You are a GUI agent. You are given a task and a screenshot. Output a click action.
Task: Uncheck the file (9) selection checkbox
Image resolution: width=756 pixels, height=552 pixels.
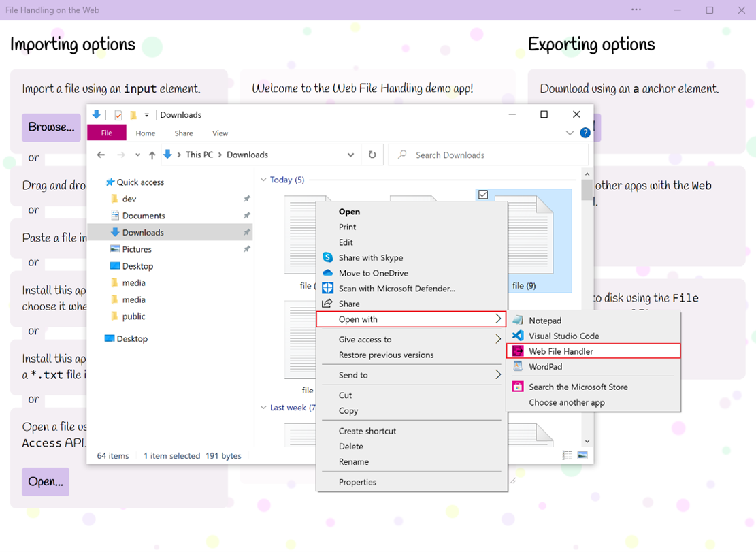click(x=483, y=195)
